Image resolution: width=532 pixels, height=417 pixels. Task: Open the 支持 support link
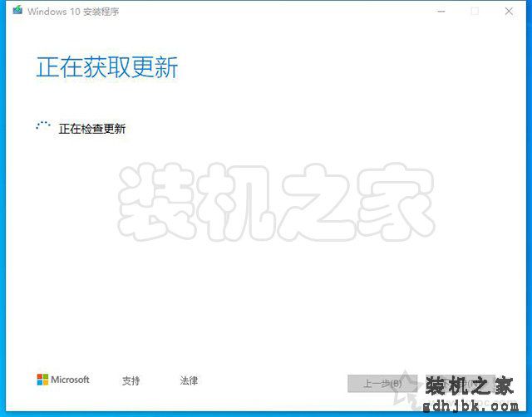[x=131, y=380]
